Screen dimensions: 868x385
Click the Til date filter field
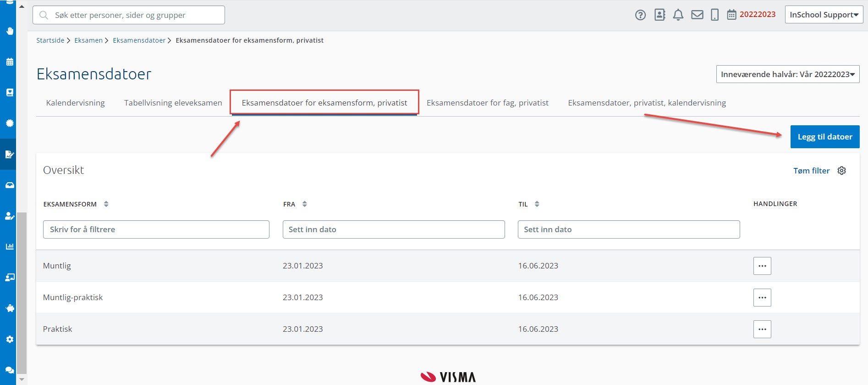coord(629,229)
